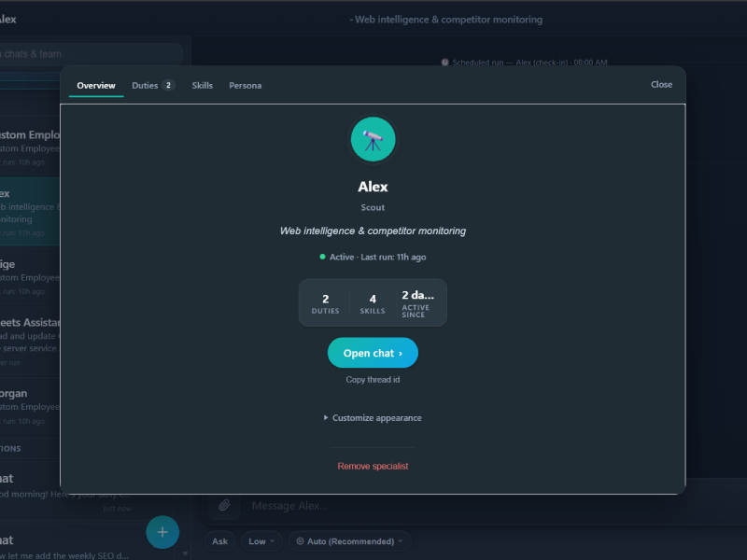
Task: Click the plus new chat button
Action: tap(162, 532)
